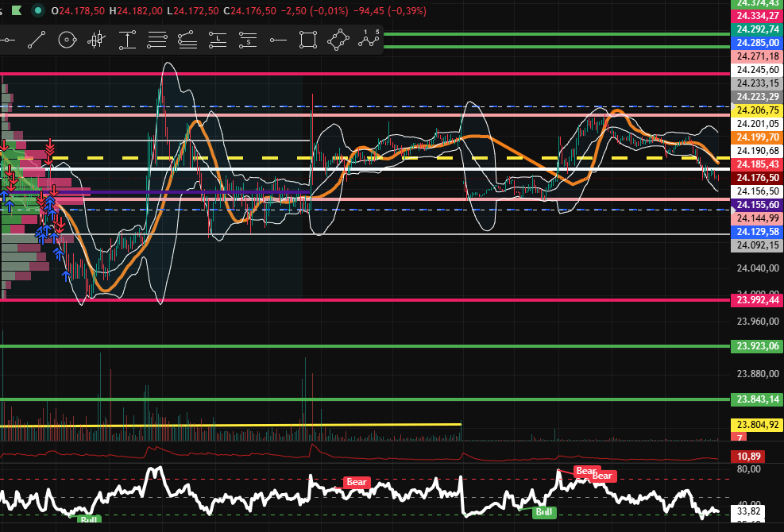The height and width of the screenshot is (532, 784).
Task: Choose the rotated rectangle drawing tool
Action: [338, 39]
